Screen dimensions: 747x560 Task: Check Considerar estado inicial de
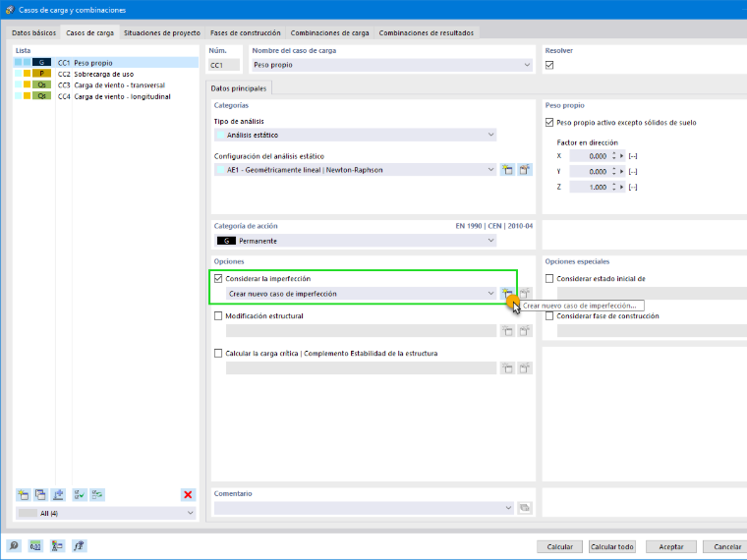point(549,279)
